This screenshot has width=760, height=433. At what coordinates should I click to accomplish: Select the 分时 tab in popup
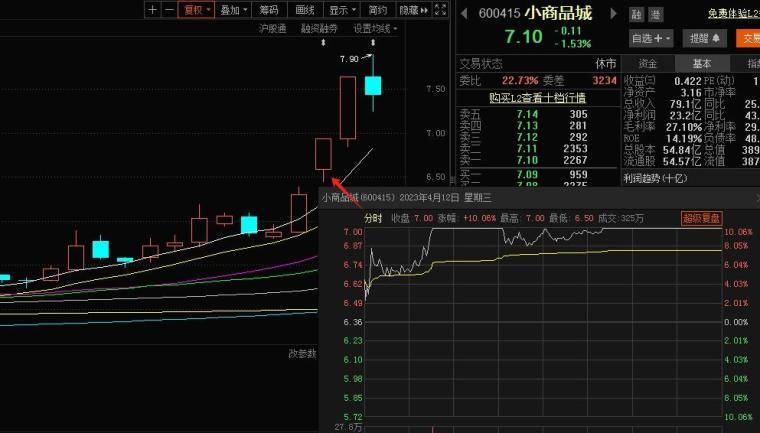point(373,218)
